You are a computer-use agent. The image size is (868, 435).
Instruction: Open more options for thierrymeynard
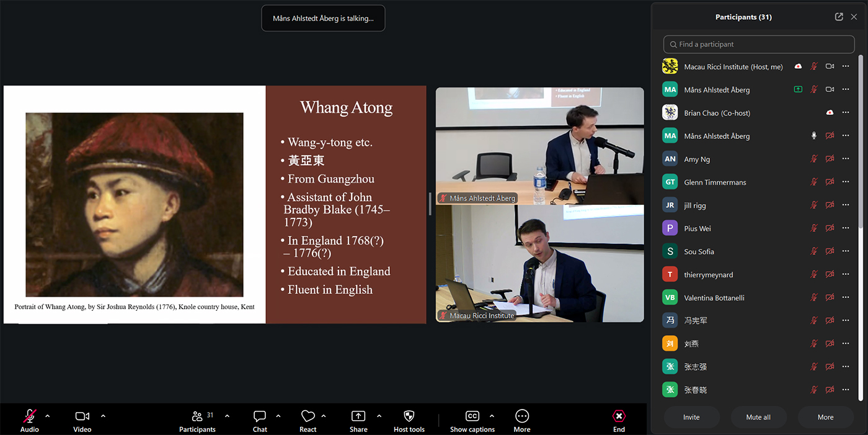846,274
